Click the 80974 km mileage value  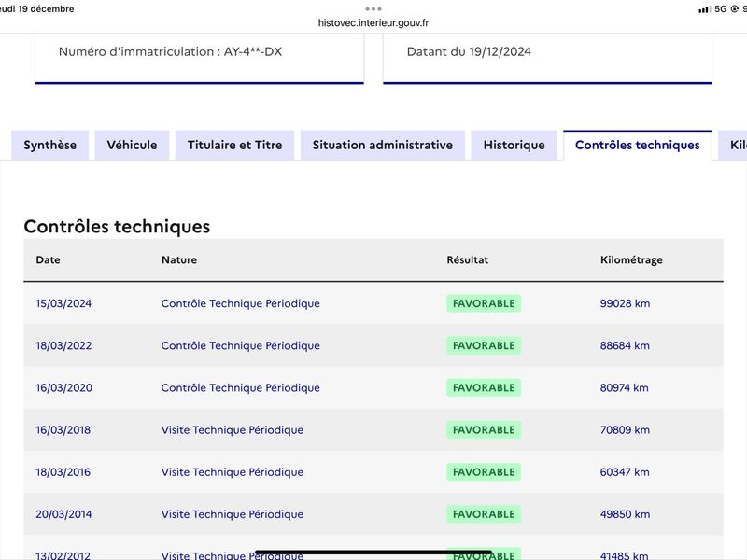(x=625, y=387)
